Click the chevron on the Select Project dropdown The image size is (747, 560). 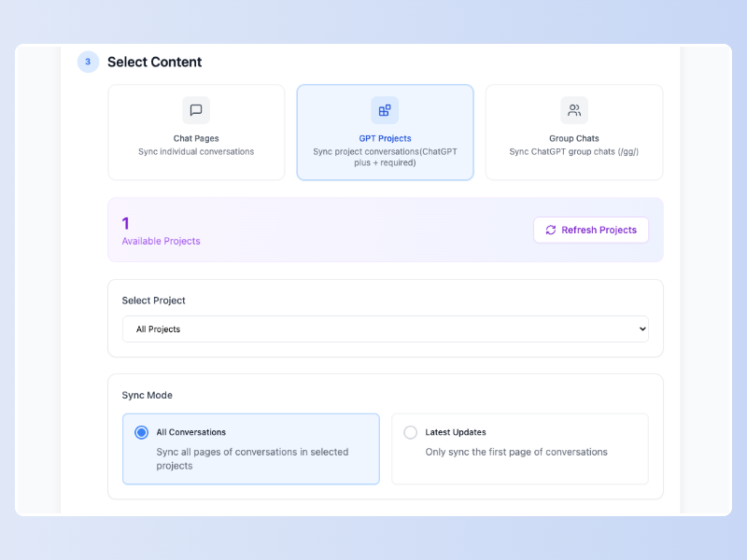pyautogui.click(x=641, y=329)
